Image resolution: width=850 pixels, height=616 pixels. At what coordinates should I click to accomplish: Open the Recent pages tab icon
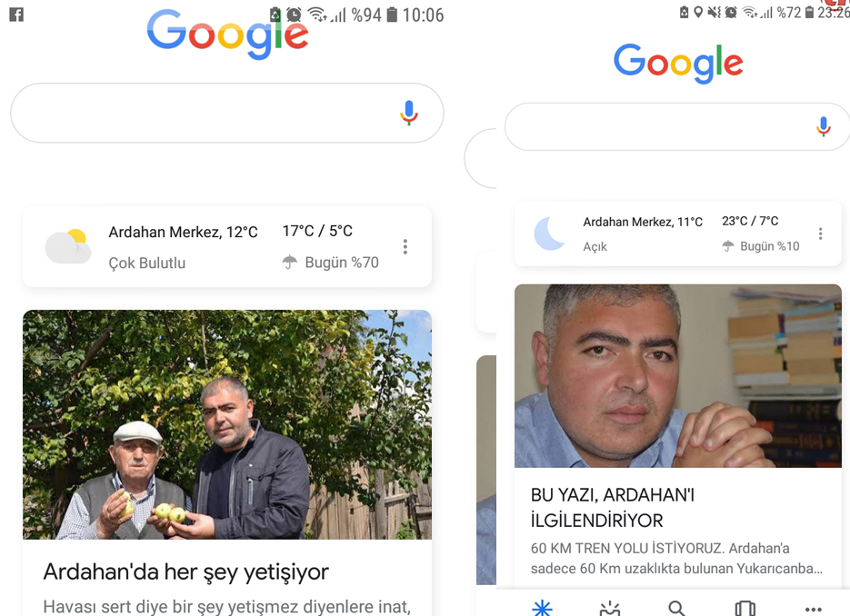pos(745,608)
